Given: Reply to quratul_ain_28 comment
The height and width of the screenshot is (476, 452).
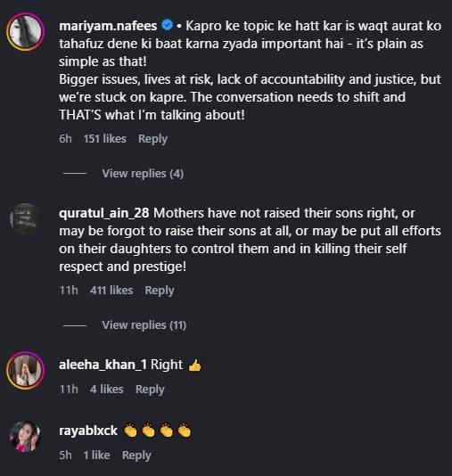Looking at the screenshot, I should (160, 291).
